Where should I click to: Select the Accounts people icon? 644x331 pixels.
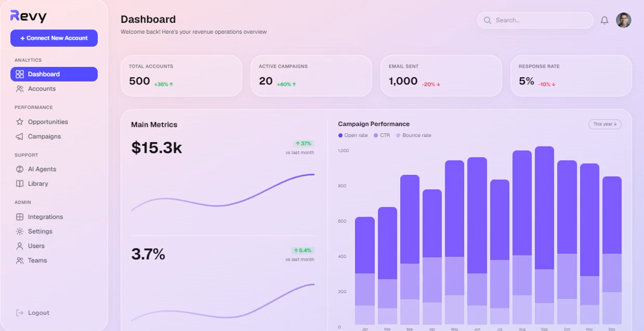(19, 89)
